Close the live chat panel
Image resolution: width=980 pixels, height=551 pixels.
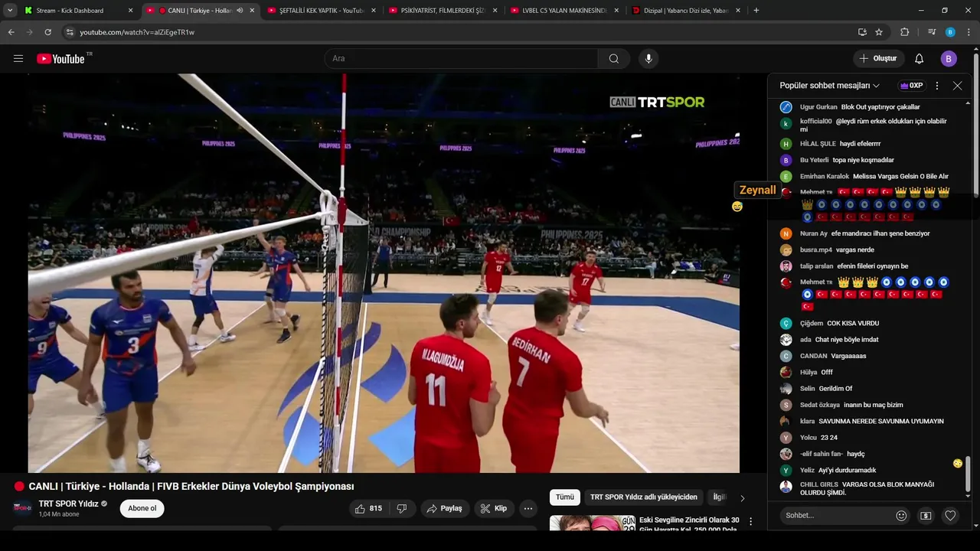(957, 86)
